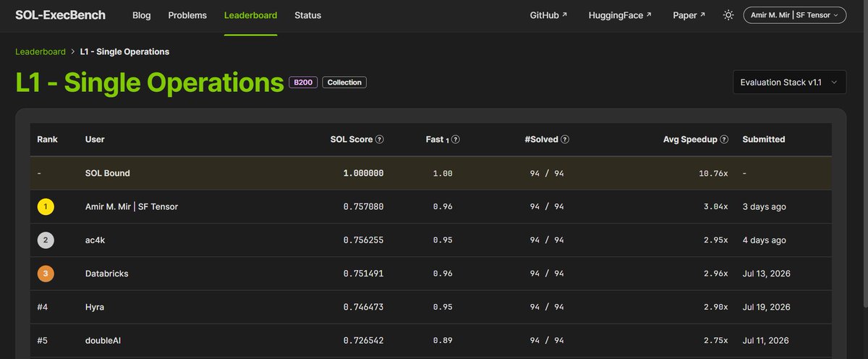
Task: Click the bronze rank 3 medal badge
Action: point(46,274)
